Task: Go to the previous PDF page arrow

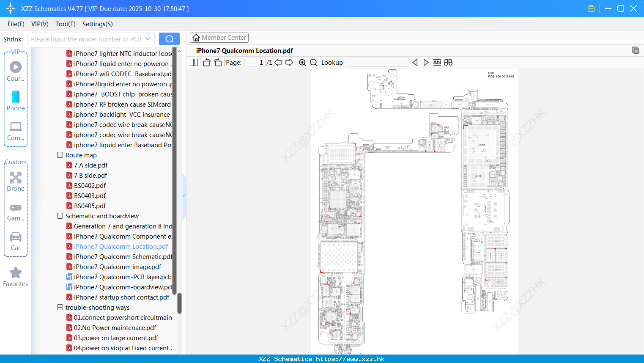Action: tap(278, 62)
